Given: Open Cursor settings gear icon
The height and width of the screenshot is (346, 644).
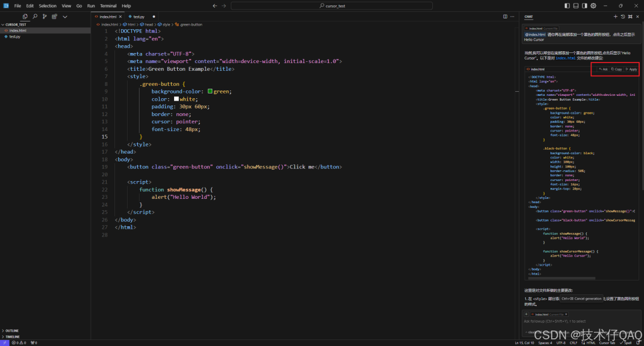Looking at the screenshot, I should 593,6.
